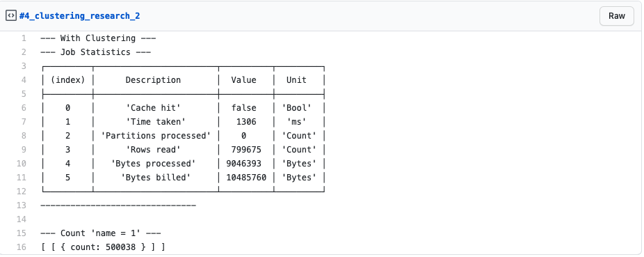
Task: Select line number 2
Action: pos(24,52)
